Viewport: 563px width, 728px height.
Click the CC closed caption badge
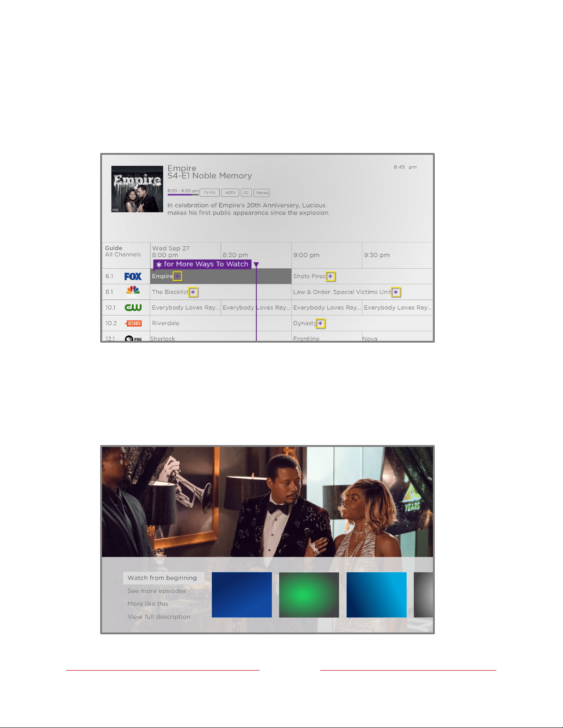[x=246, y=193]
